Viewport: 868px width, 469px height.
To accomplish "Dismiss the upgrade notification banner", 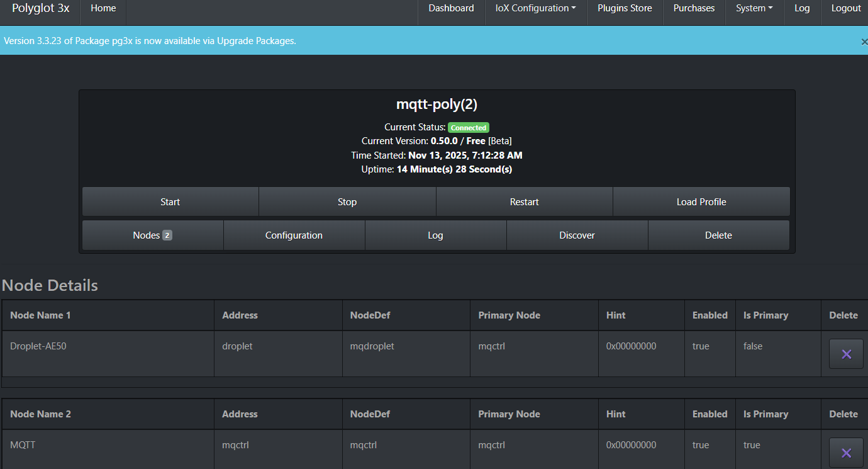I will click(x=864, y=42).
